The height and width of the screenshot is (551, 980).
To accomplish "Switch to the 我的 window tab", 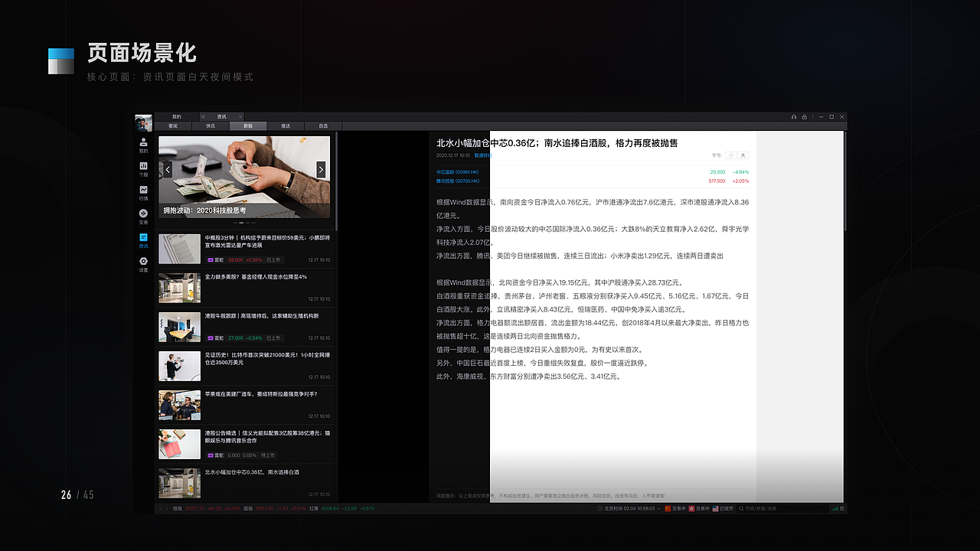I will pyautogui.click(x=176, y=116).
